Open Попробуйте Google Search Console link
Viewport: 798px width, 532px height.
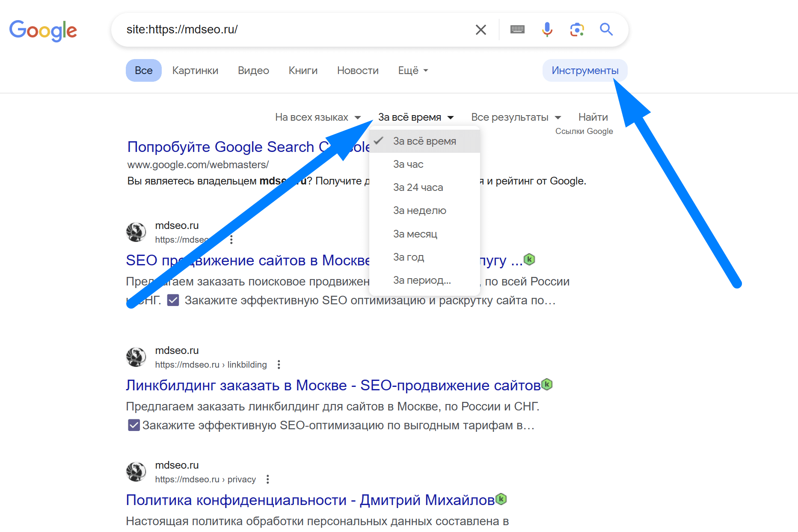(249, 147)
